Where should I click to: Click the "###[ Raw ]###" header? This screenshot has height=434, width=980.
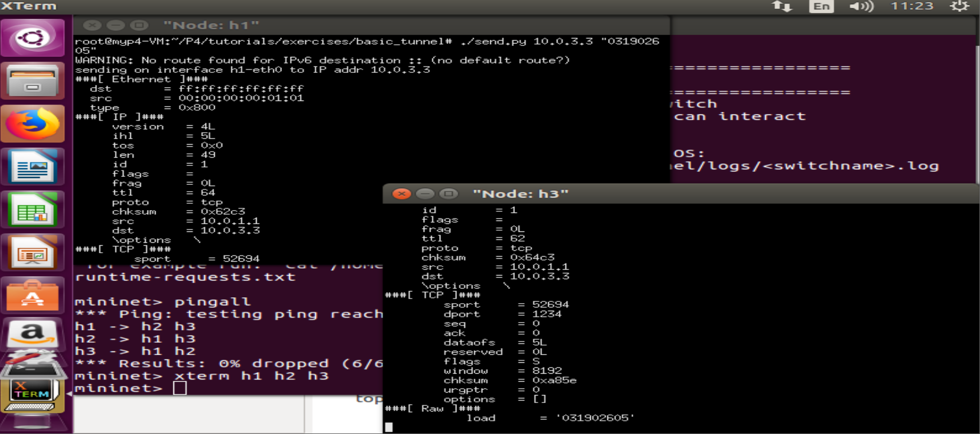point(433,409)
